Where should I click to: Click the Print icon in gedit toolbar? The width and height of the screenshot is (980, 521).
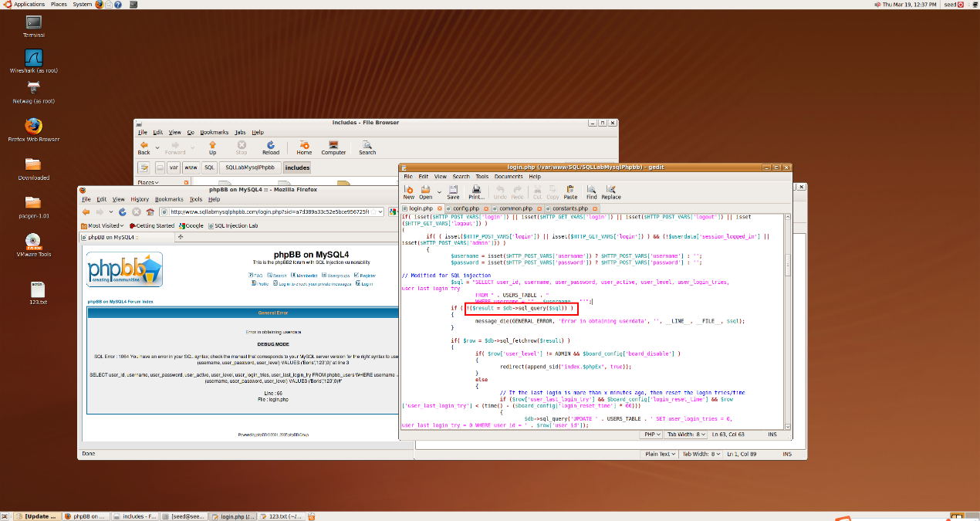pyautogui.click(x=477, y=191)
